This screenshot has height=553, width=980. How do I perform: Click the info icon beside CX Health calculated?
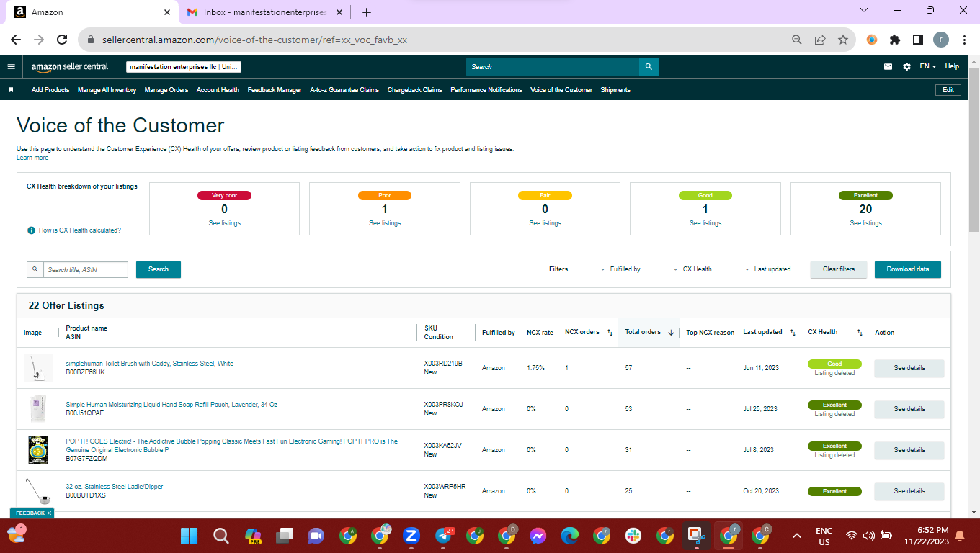tap(31, 230)
